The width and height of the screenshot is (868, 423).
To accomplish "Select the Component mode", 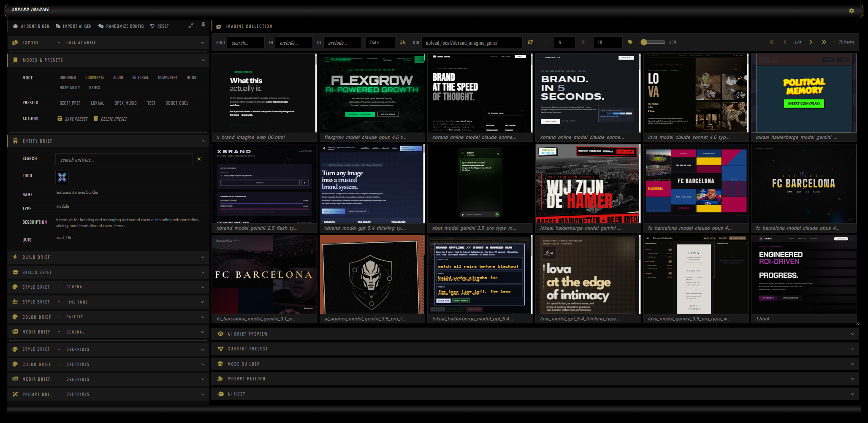I will coord(168,78).
